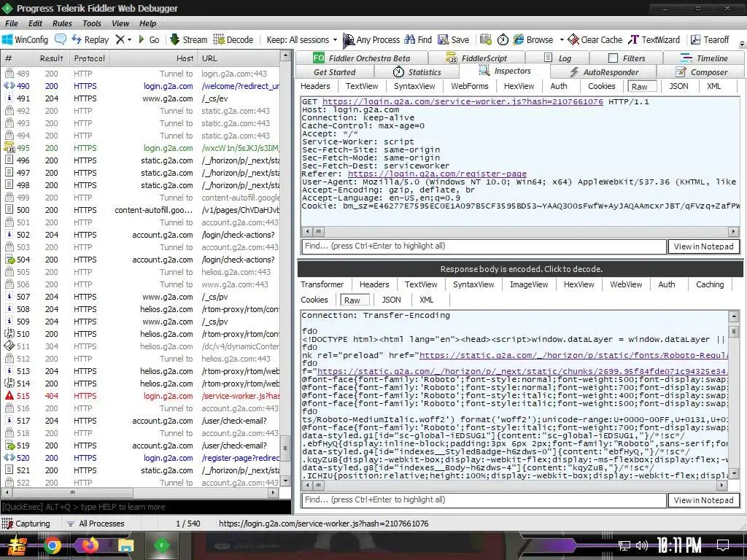Open the Log tab
The image size is (747, 560).
coord(557,58)
